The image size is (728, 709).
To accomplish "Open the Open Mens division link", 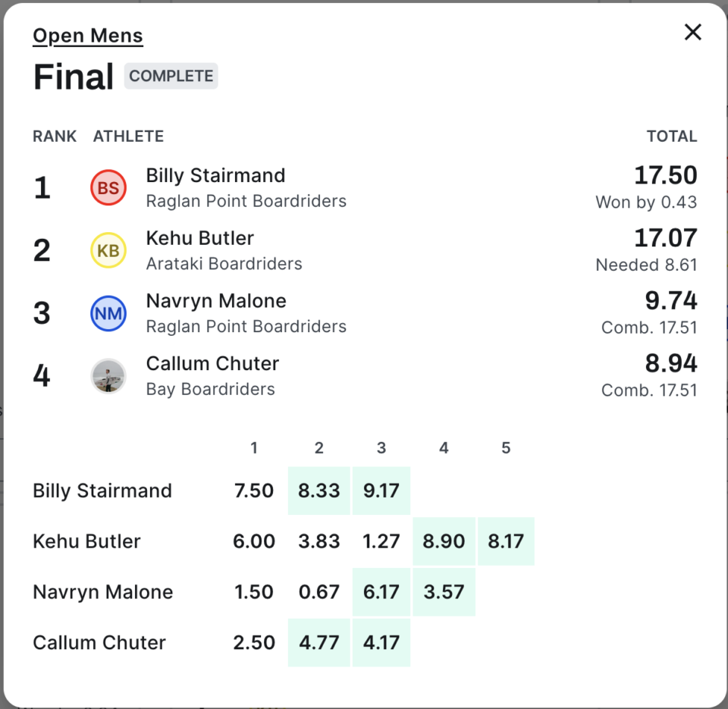I will (x=88, y=36).
